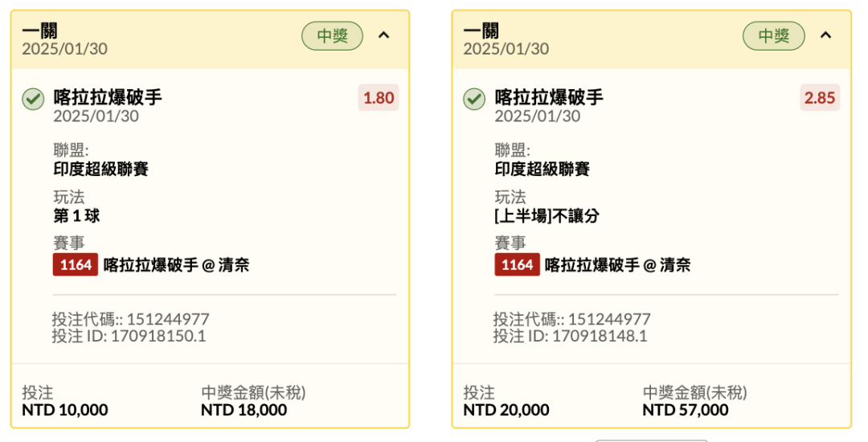This screenshot has height=442, width=868.
Task: Select NTD 18,000 winnings amount
Action: 244,410
